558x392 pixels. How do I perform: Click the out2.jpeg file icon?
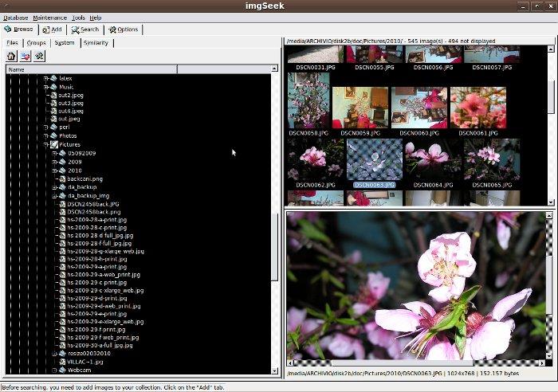coord(53,96)
